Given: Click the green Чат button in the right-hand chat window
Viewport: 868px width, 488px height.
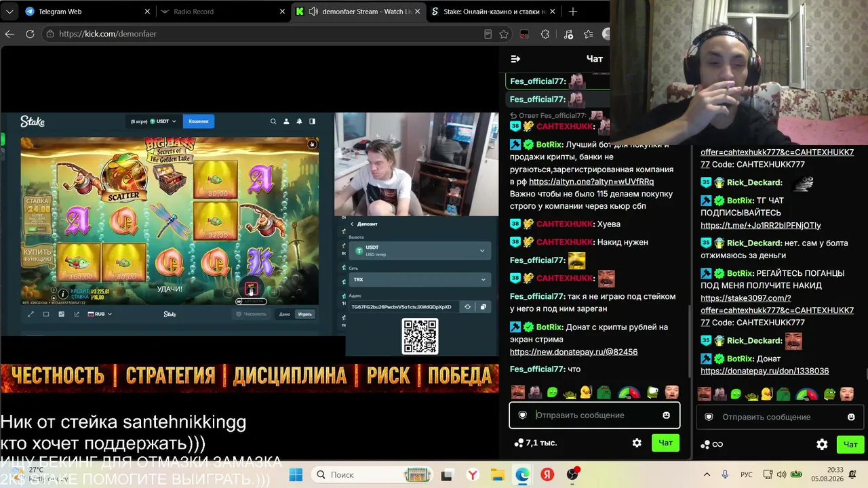Looking at the screenshot, I should pos(850,445).
